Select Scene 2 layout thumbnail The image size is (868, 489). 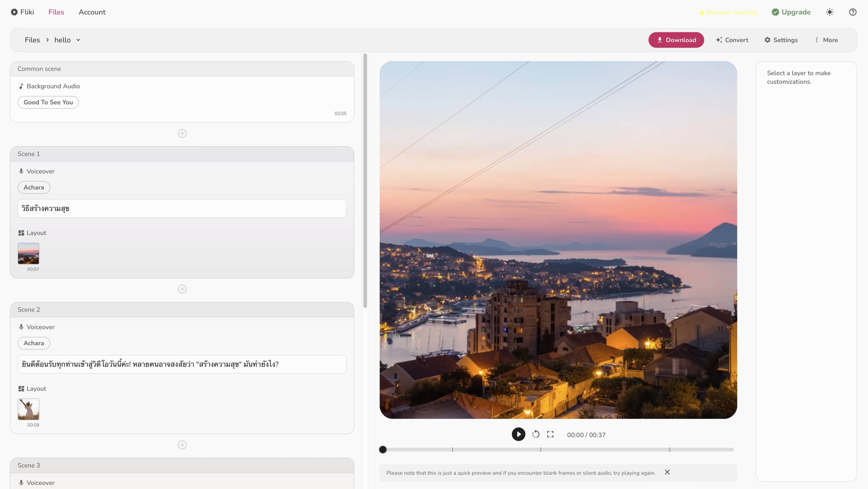point(28,409)
